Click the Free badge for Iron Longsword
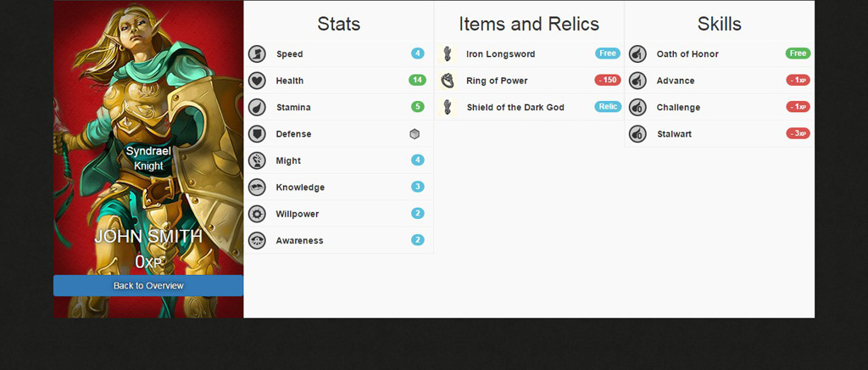The height and width of the screenshot is (370, 868). (x=608, y=54)
